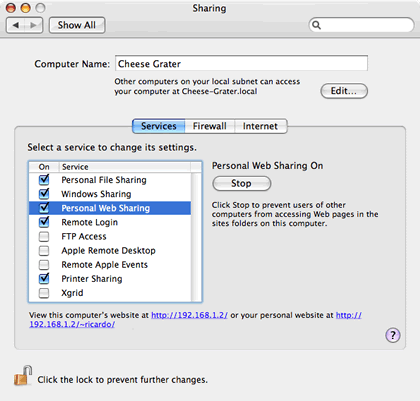Enable Xgrid service checkbox
This screenshot has width=420, height=401.
pyautogui.click(x=44, y=293)
